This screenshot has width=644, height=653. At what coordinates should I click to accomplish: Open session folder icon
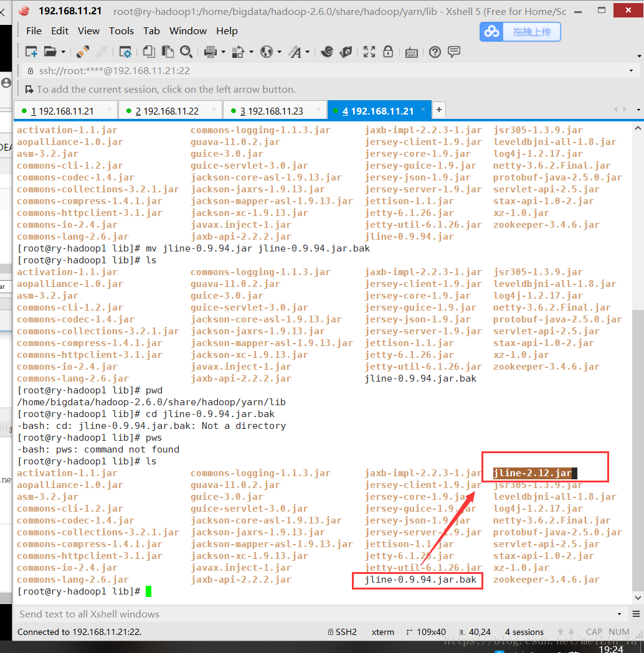click(x=50, y=52)
